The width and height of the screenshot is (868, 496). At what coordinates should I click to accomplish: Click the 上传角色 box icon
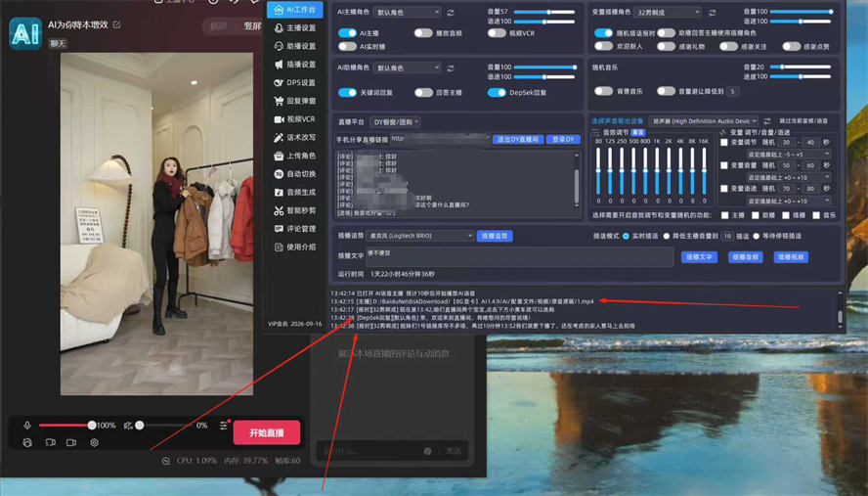click(x=279, y=156)
